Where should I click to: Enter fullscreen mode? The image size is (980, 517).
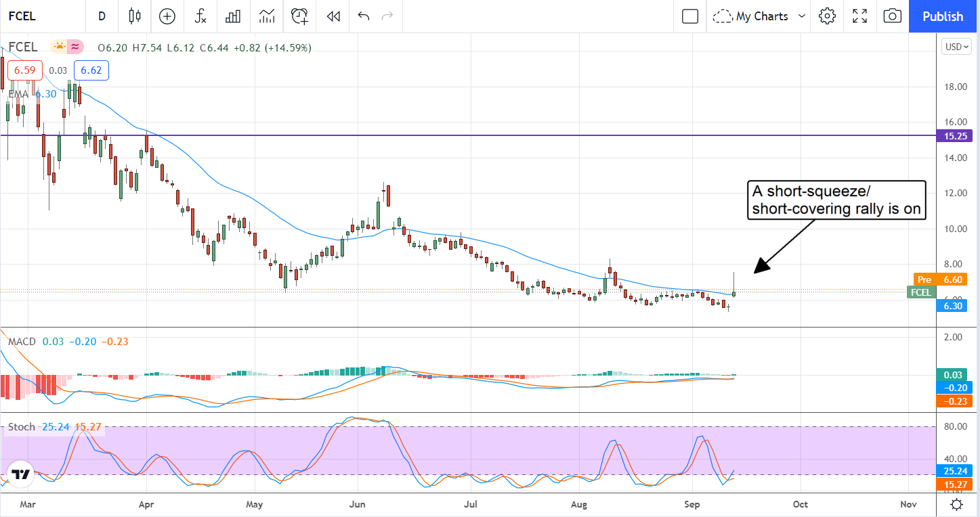(859, 16)
